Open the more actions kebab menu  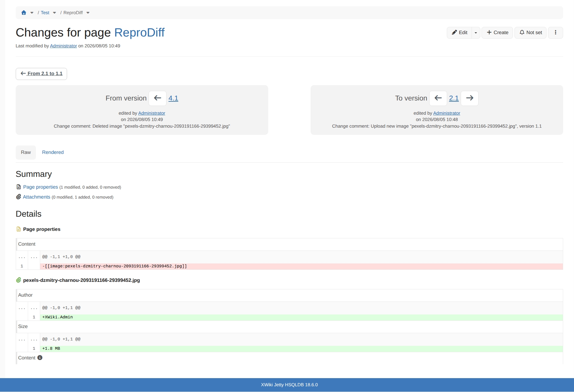(x=556, y=33)
